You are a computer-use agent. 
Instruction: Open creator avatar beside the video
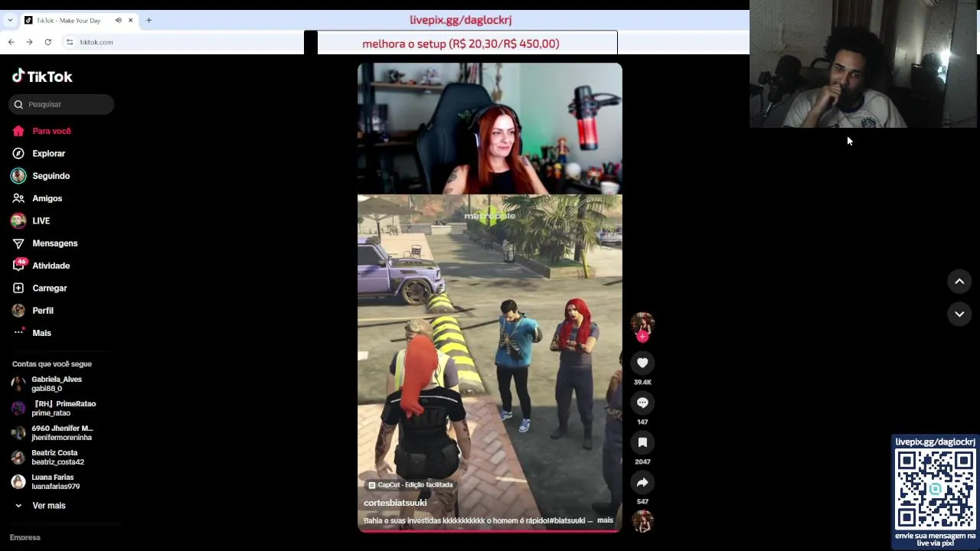point(642,324)
